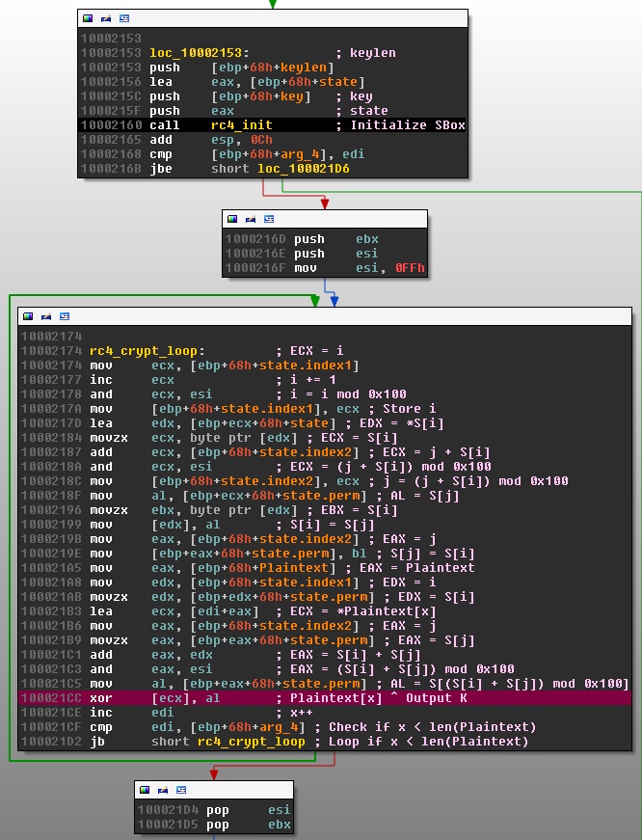Click the push [ebp+68h+key] line
This screenshot has width=642, height=840.
pyautogui.click(x=229, y=96)
